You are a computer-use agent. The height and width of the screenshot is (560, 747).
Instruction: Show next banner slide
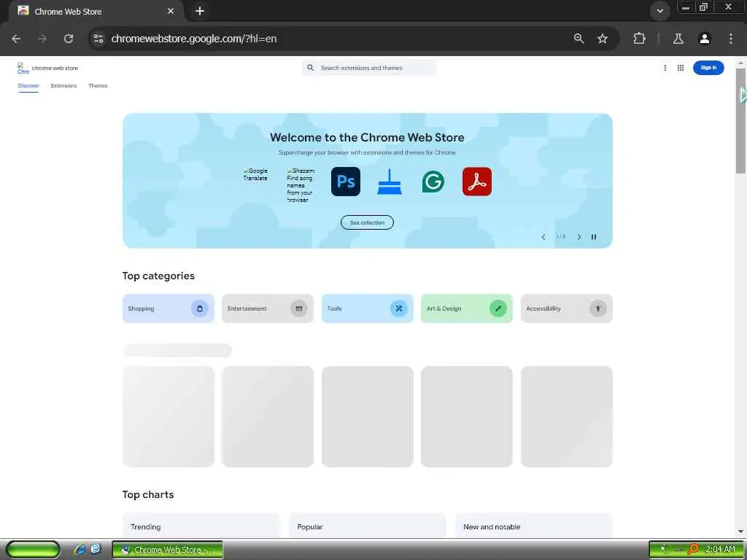pyautogui.click(x=578, y=237)
